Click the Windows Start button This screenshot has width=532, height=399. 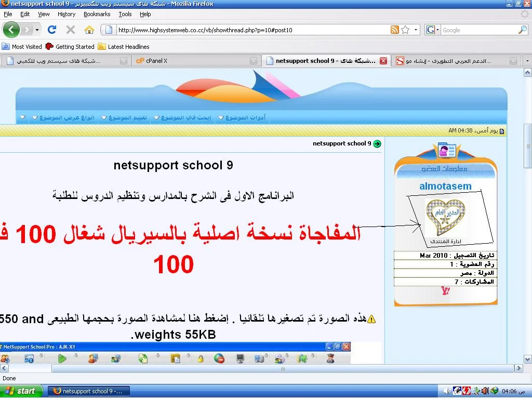[x=21, y=391]
